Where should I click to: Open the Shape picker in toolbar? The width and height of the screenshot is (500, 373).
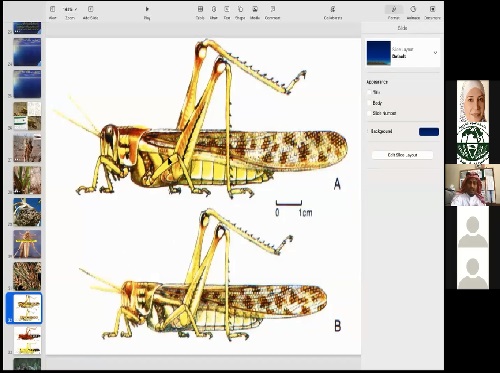240,12
